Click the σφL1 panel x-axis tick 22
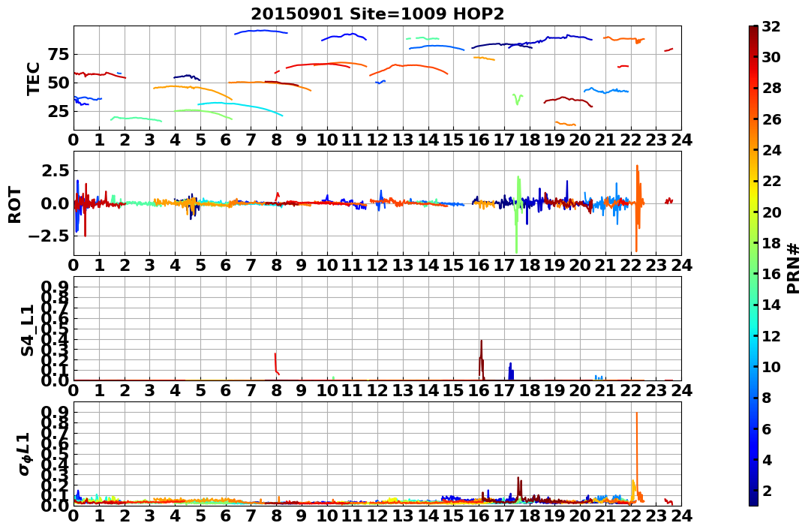The height and width of the screenshot is (532, 808). click(x=631, y=516)
